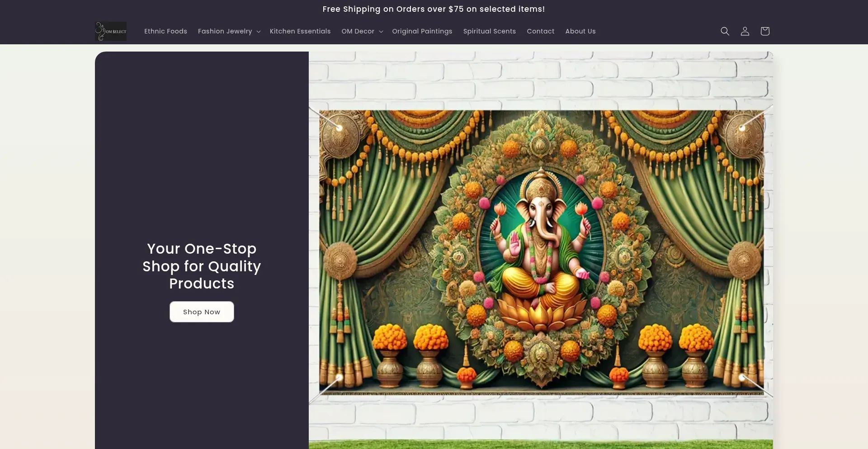Click the Free Shipping announcement text

tap(434, 9)
